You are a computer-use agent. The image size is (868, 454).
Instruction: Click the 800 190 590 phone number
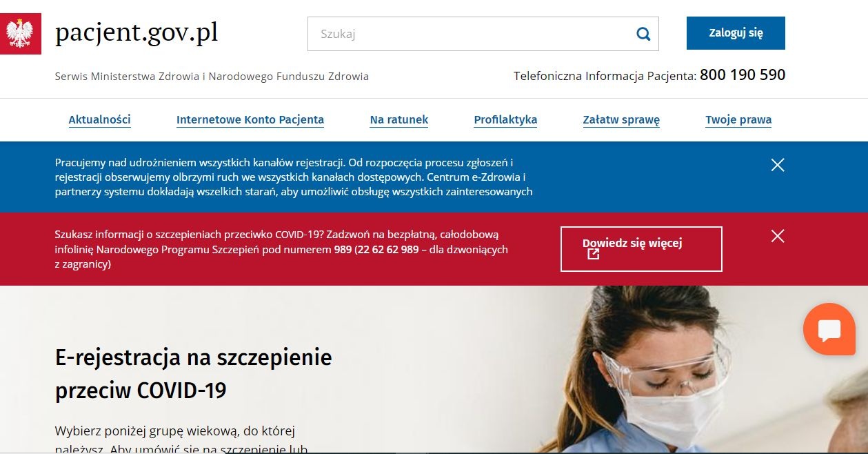(x=743, y=75)
